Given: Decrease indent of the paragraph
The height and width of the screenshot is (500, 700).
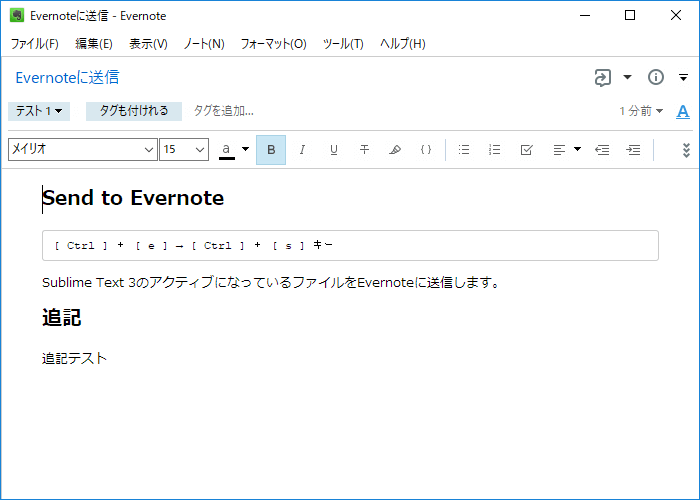Looking at the screenshot, I should click(x=602, y=150).
